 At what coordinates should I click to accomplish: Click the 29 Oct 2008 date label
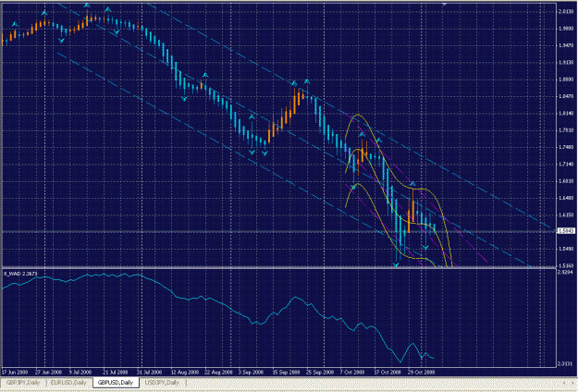click(422, 372)
